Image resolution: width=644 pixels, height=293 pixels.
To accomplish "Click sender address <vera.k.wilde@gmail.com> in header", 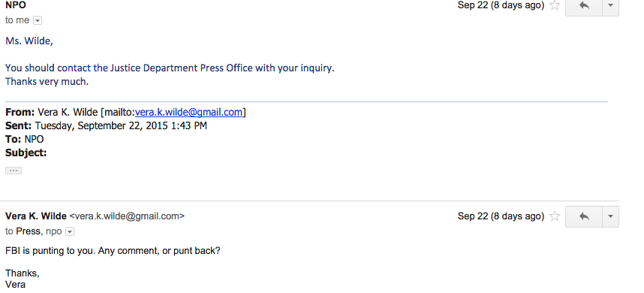I will click(127, 216).
